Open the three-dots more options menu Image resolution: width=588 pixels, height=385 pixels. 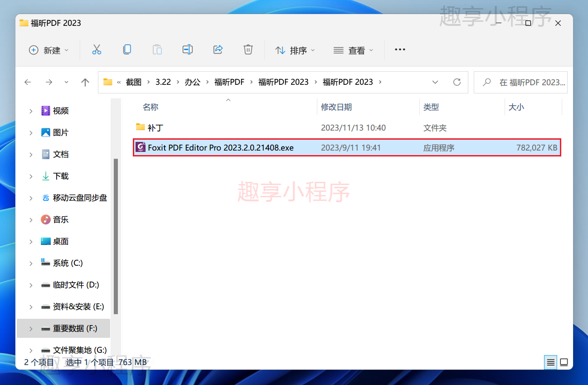click(x=400, y=49)
